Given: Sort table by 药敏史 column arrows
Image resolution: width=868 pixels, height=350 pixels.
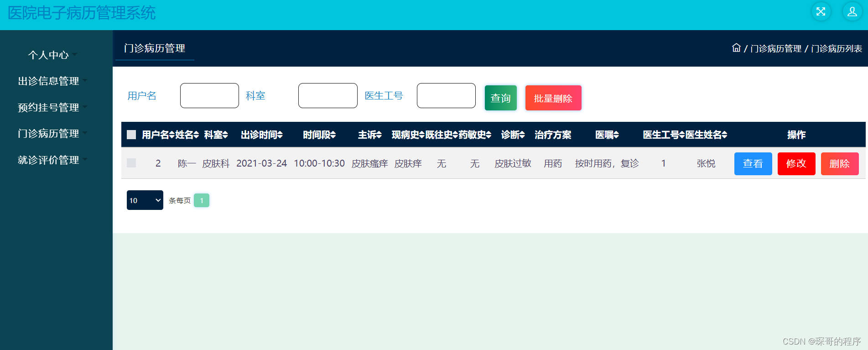Looking at the screenshot, I should [489, 135].
